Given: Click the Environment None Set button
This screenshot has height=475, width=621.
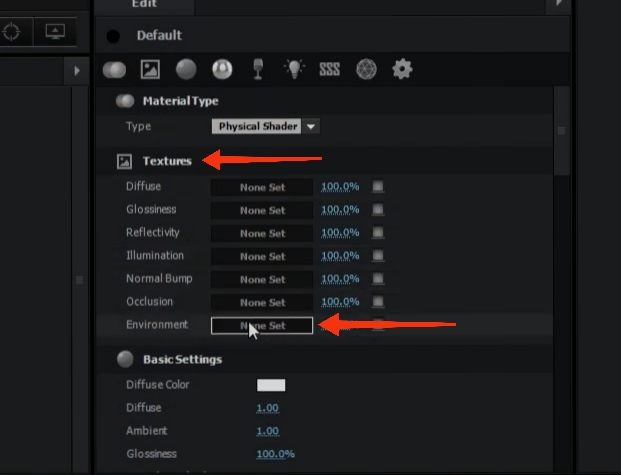Looking at the screenshot, I should pyautogui.click(x=262, y=326).
